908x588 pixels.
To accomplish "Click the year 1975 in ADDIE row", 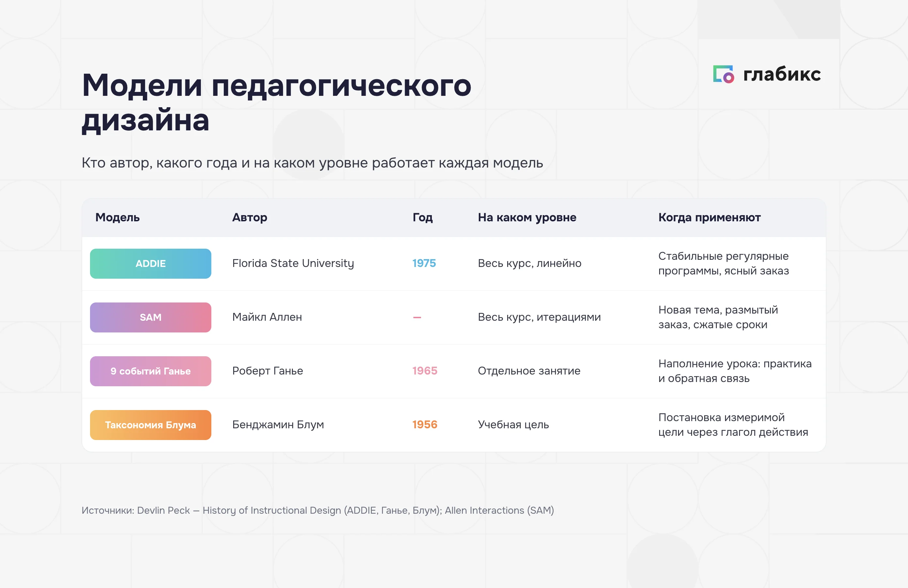I will [424, 263].
